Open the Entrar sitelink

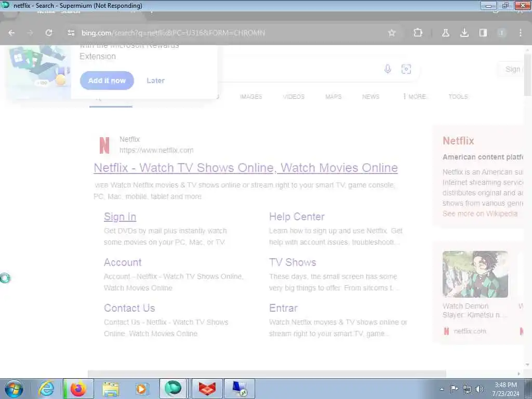(283, 308)
